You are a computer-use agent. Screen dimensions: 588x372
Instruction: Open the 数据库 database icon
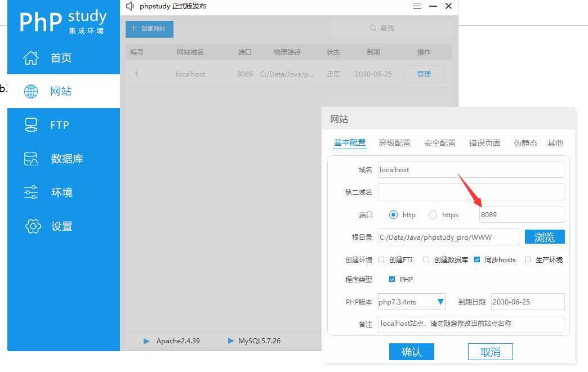tap(31, 159)
